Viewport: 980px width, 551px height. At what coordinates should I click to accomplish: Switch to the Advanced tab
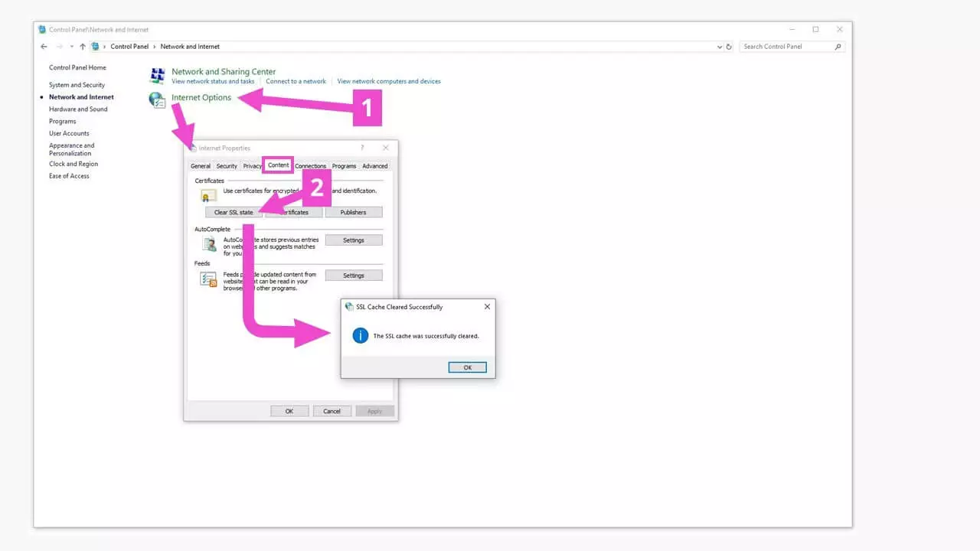tap(375, 166)
